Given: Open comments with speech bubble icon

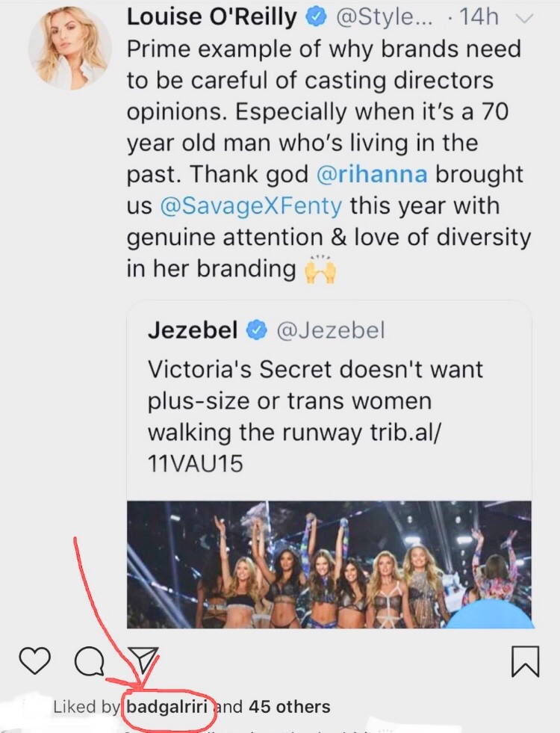Looking at the screenshot, I should click(90, 661).
